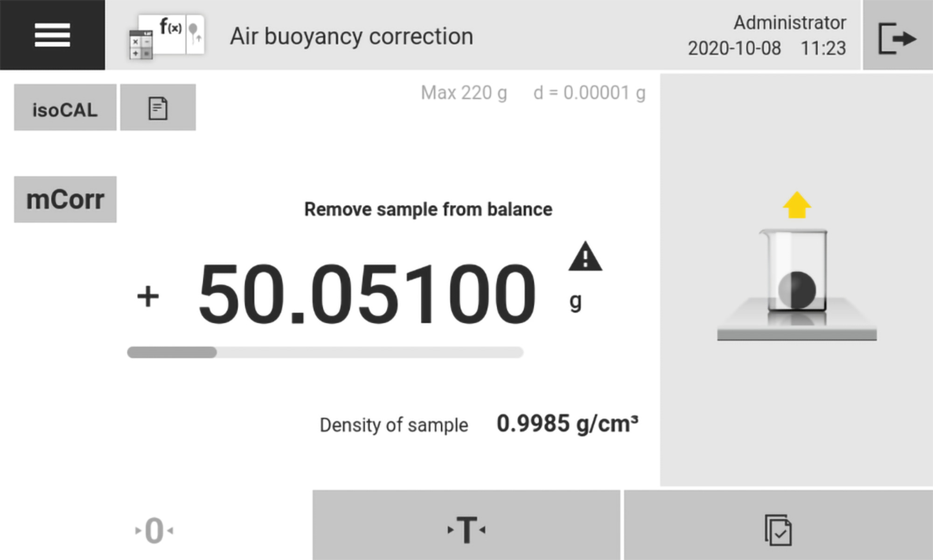This screenshot has width=933, height=560.
Task: Log out using the exit icon
Action: tap(897, 37)
